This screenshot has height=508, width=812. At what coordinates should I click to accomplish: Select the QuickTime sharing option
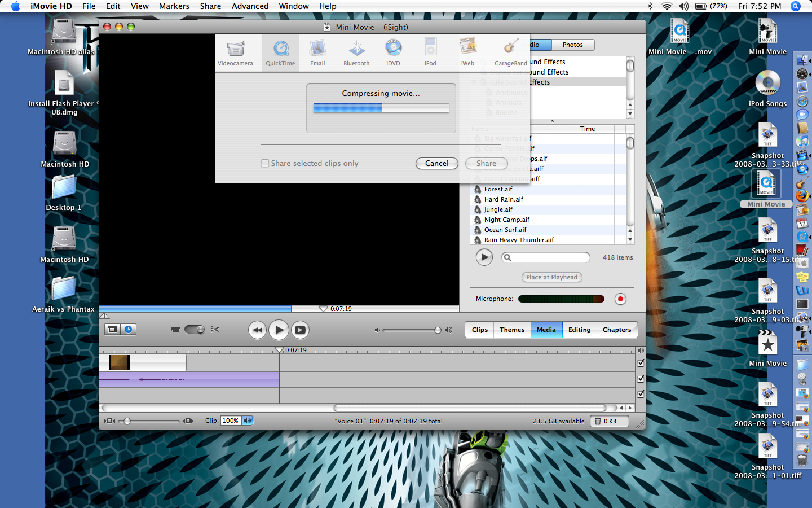pos(280,52)
